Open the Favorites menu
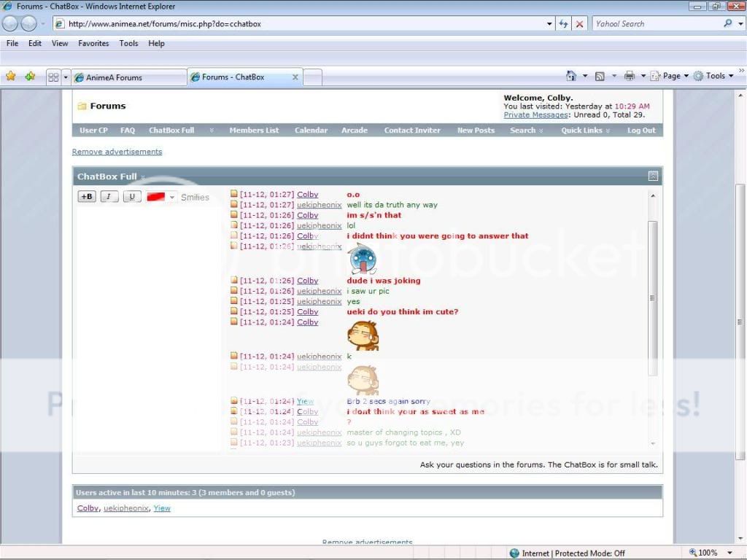This screenshot has width=747, height=560. tap(93, 43)
